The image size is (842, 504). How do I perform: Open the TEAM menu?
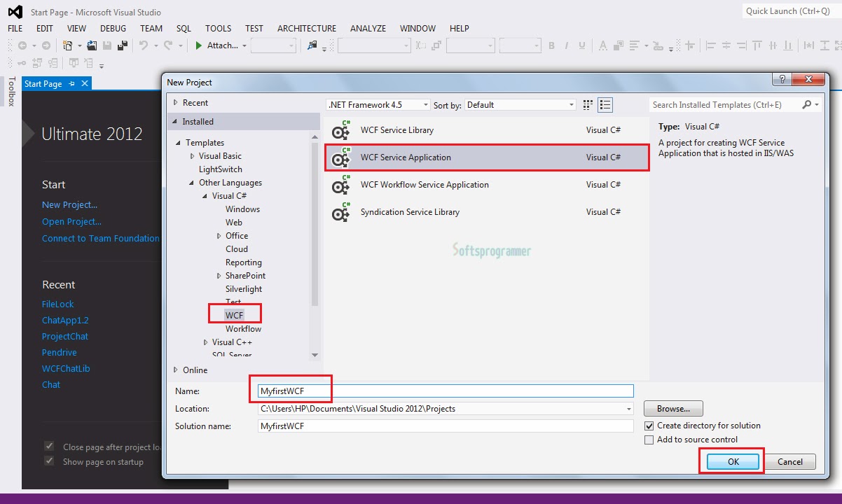151,29
